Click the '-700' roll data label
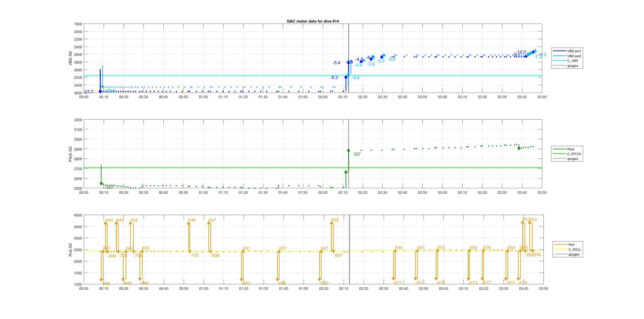This screenshot has width=644, height=319. pyautogui.click(x=194, y=255)
